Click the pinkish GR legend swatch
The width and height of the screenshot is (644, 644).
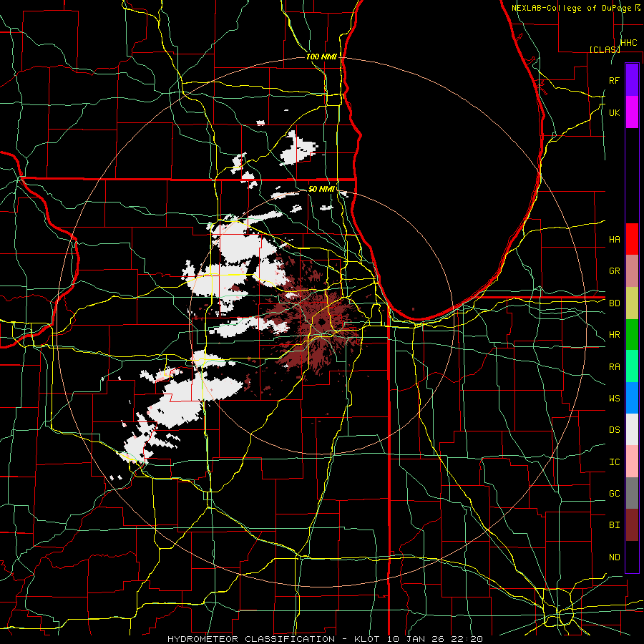[632, 271]
